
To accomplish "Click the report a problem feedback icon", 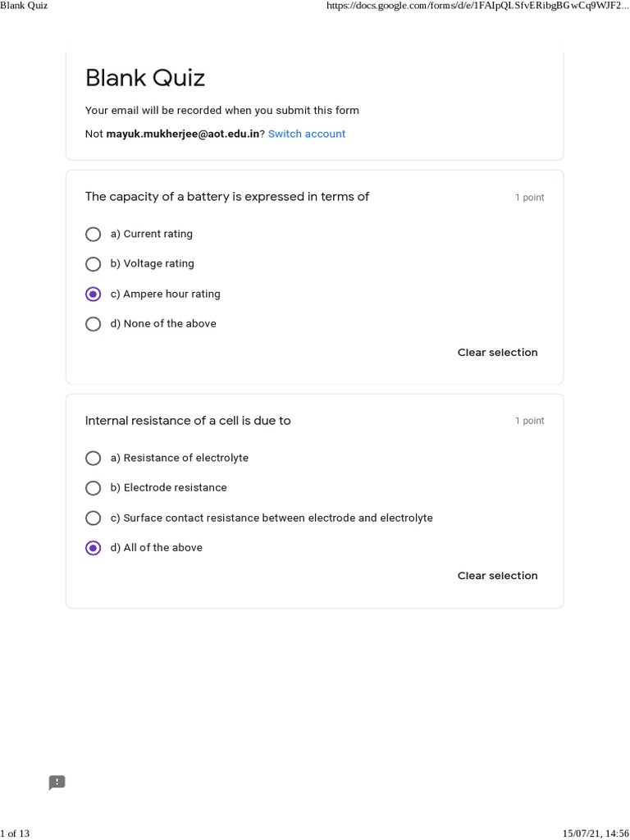I will [x=57, y=783].
